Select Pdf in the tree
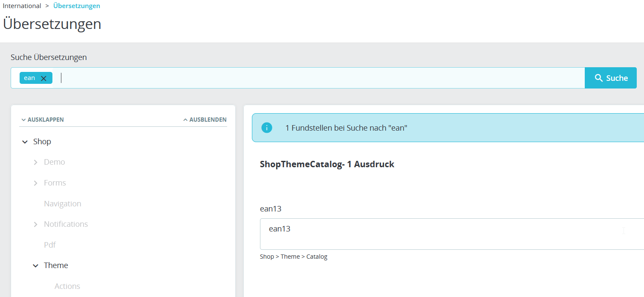The height and width of the screenshot is (297, 644). pos(50,245)
